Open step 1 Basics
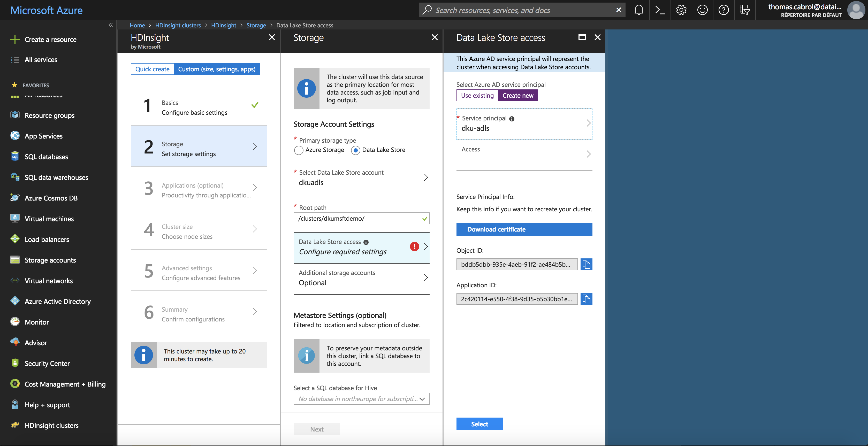Viewport: 868px width, 446px height. [x=199, y=105]
